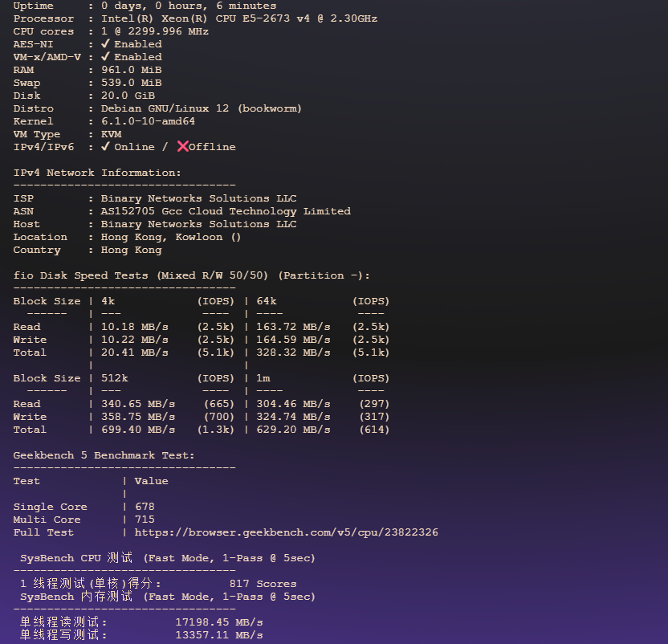
Task: Click the 13357.11 MB/s memory write value
Action: (218, 635)
